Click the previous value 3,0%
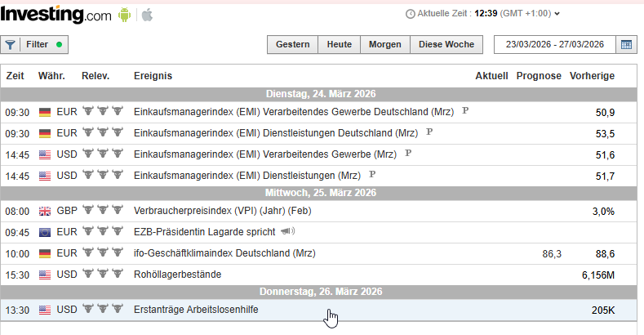Image resolution: width=644 pixels, height=335 pixels. point(603,212)
